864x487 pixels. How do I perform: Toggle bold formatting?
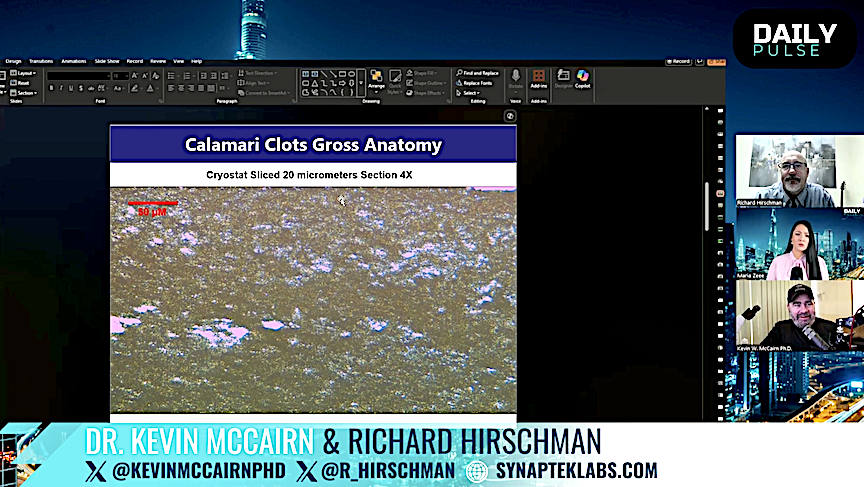click(52, 88)
